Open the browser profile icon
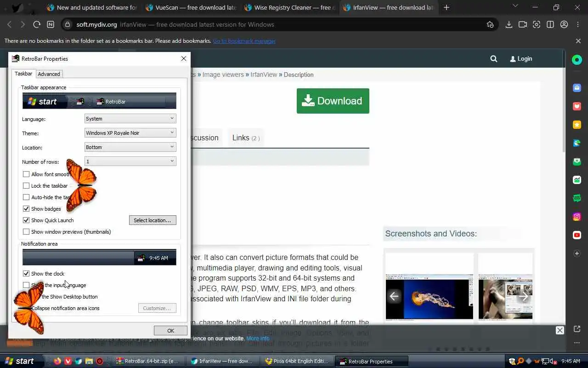588x368 pixels. point(564,24)
